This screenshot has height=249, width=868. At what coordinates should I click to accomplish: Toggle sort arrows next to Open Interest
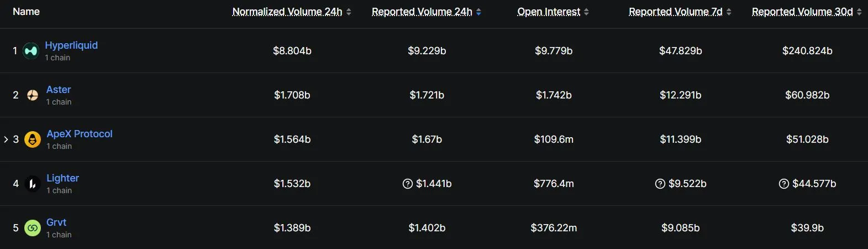(586, 12)
